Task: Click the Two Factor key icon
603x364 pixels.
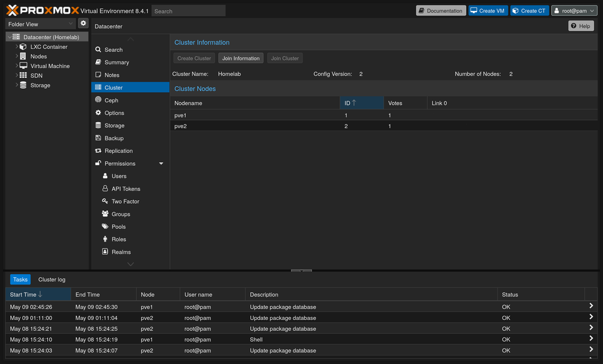Action: 105,201
